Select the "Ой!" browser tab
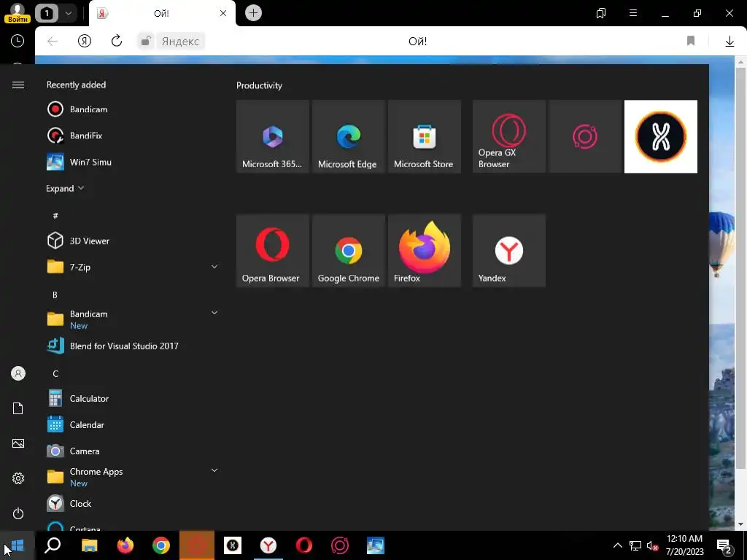 (x=162, y=13)
